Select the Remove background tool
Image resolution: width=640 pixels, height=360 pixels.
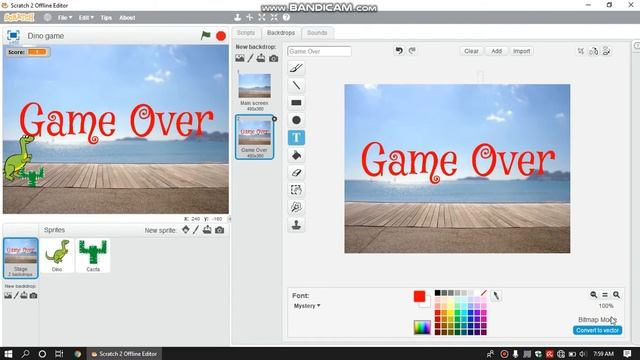pyautogui.click(x=296, y=207)
